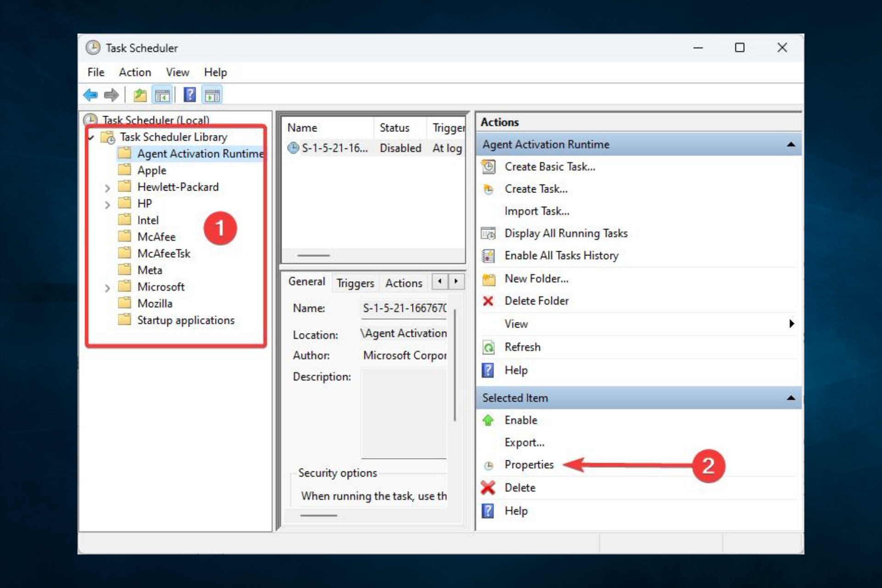The image size is (882, 588).
Task: Expand the Microsoft folder node
Action: pos(107,288)
